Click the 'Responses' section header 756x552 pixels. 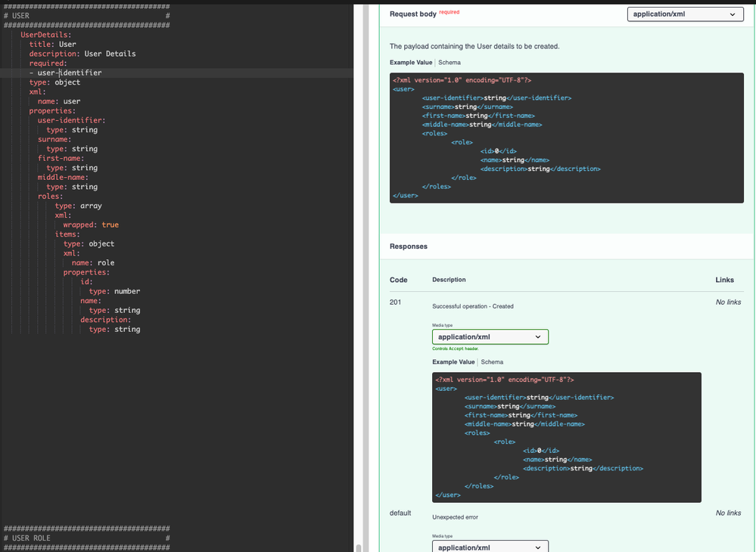409,247
